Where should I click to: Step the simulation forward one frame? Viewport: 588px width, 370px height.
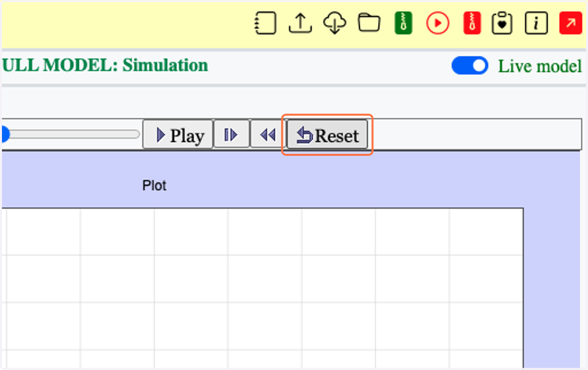pos(231,135)
